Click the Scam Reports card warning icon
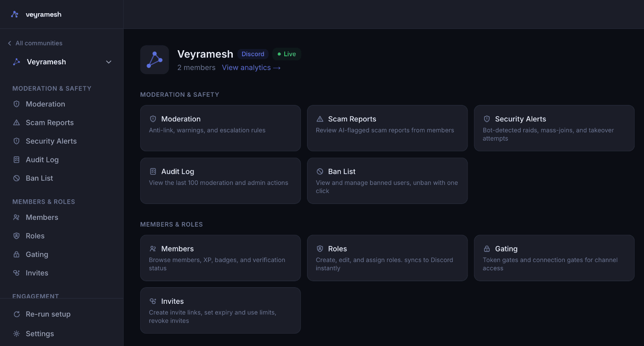 [320, 119]
